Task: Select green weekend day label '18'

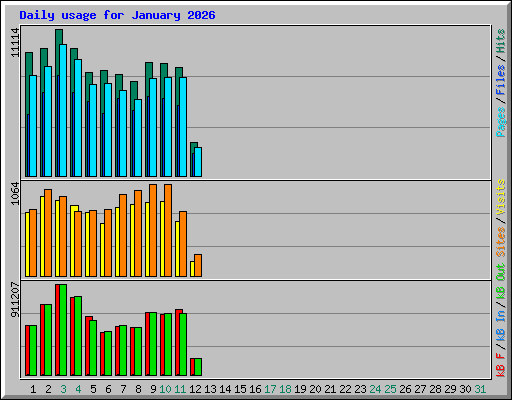Action: (x=285, y=389)
